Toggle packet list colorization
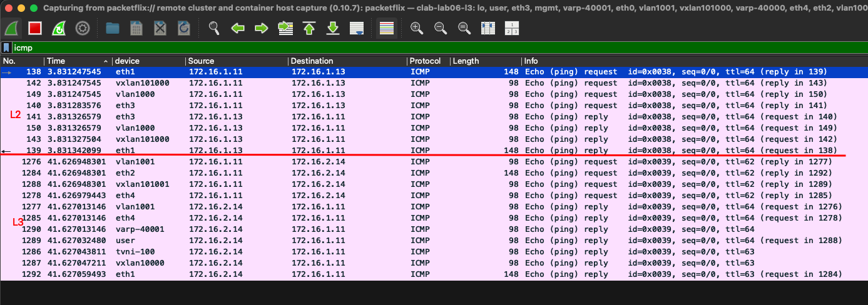The image size is (868, 305). pyautogui.click(x=387, y=28)
